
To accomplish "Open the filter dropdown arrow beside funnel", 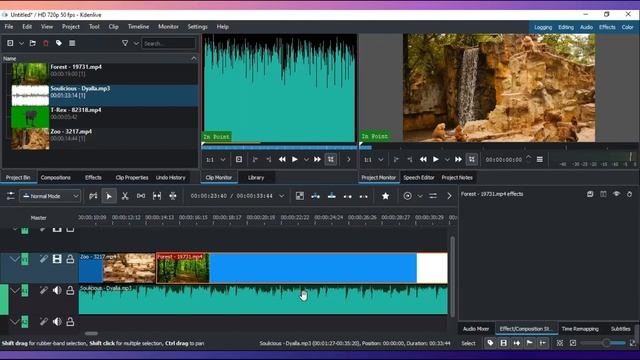I will coord(136,43).
